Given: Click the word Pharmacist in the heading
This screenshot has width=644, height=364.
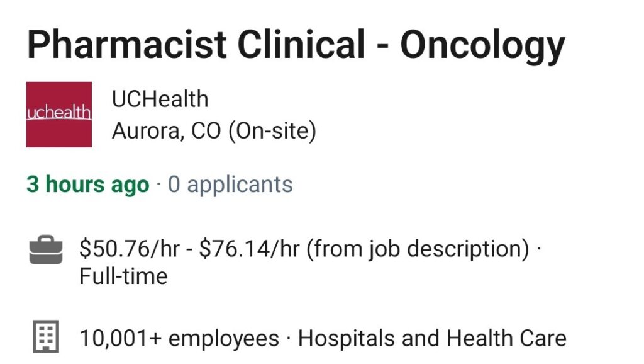Looking at the screenshot, I should pos(126,45).
